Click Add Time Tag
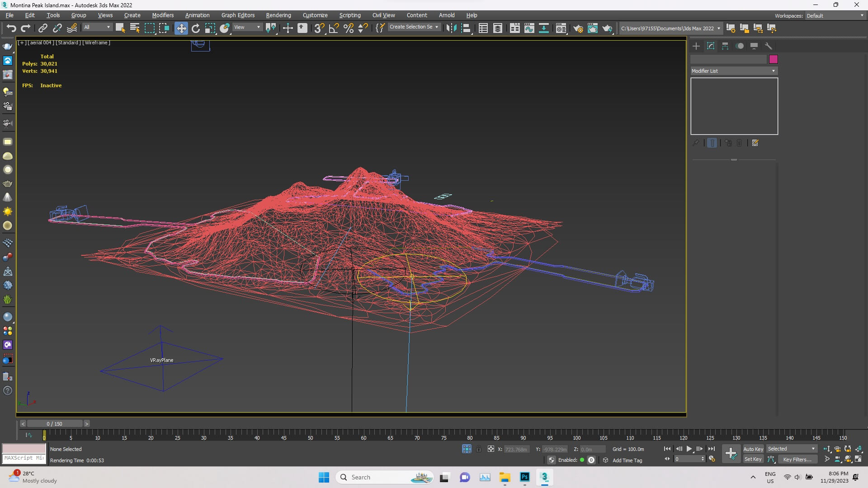 627,460
